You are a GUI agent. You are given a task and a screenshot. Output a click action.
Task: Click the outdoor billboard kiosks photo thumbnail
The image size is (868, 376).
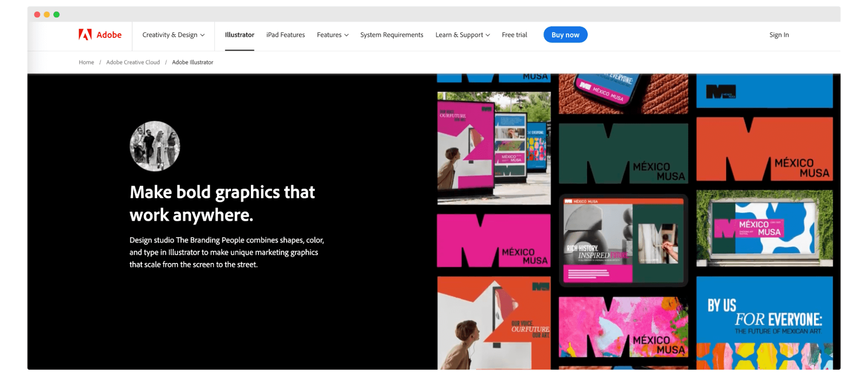[494, 148]
